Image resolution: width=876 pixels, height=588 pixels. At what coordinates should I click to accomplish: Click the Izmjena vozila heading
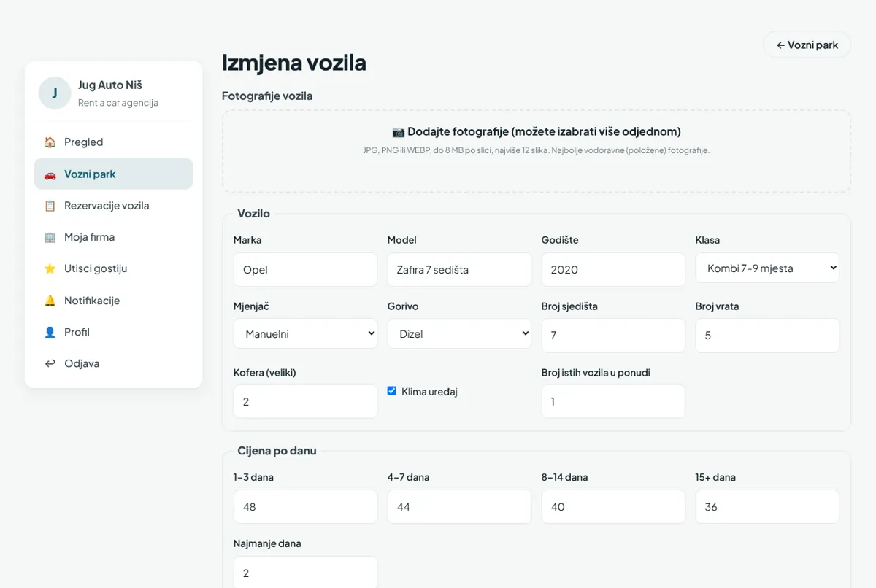294,63
